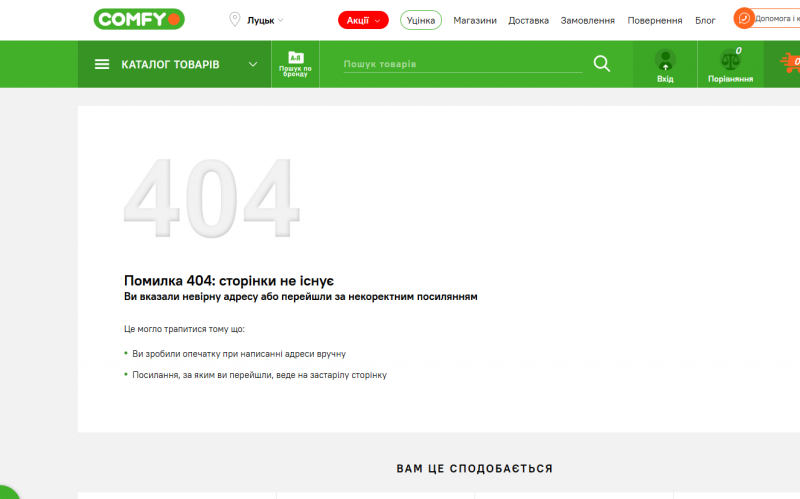800x499 pixels.
Task: Focus the Пошук товарів search field
Action: [x=462, y=64]
